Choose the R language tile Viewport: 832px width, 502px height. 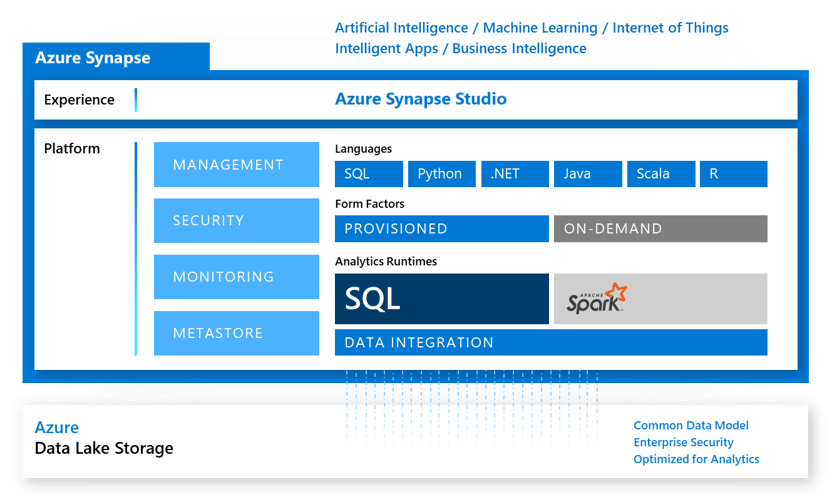click(734, 174)
